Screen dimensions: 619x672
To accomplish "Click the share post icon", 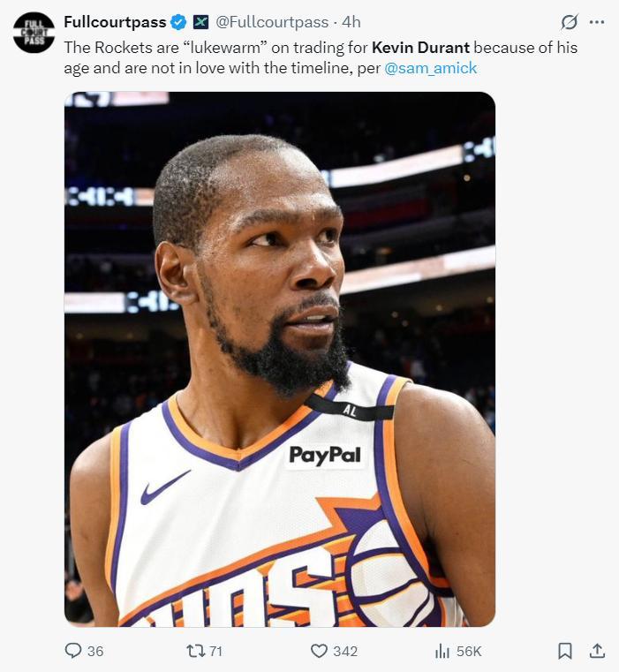I will [x=597, y=651].
